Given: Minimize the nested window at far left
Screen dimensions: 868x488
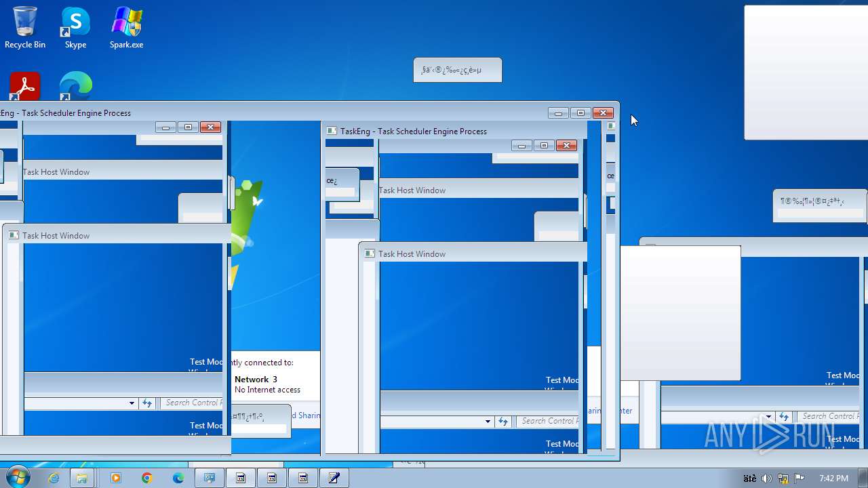Looking at the screenshot, I should pyautogui.click(x=165, y=127).
